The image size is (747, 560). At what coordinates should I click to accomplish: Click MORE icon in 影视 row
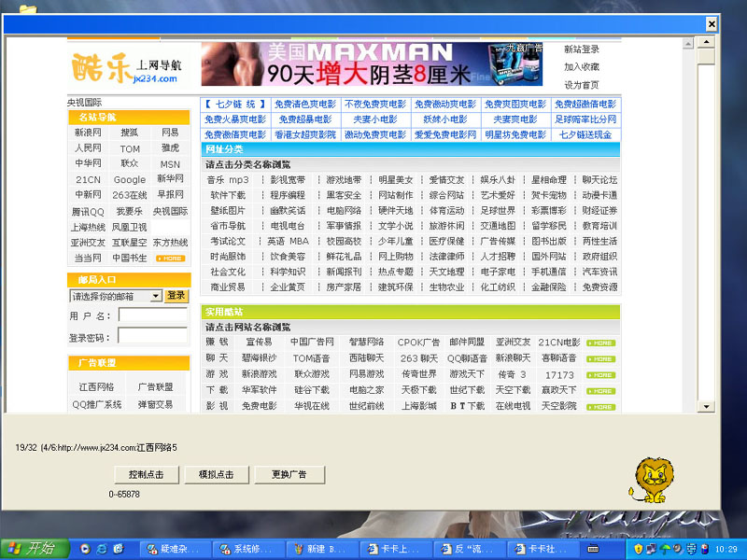pos(601,407)
